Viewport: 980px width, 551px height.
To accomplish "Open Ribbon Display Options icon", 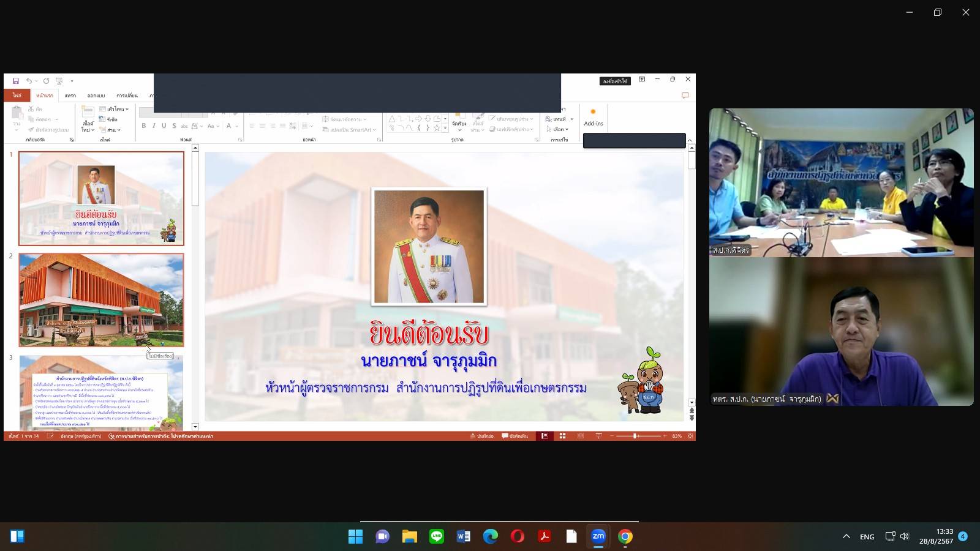I will pyautogui.click(x=642, y=80).
